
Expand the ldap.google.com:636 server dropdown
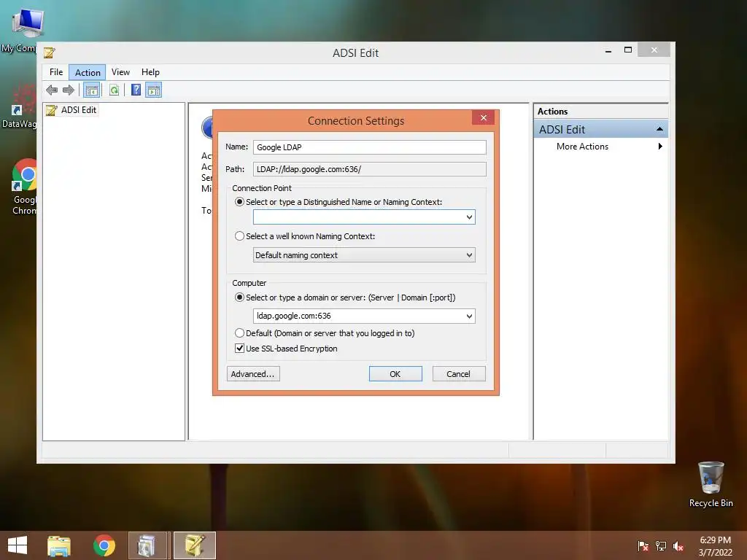(469, 316)
